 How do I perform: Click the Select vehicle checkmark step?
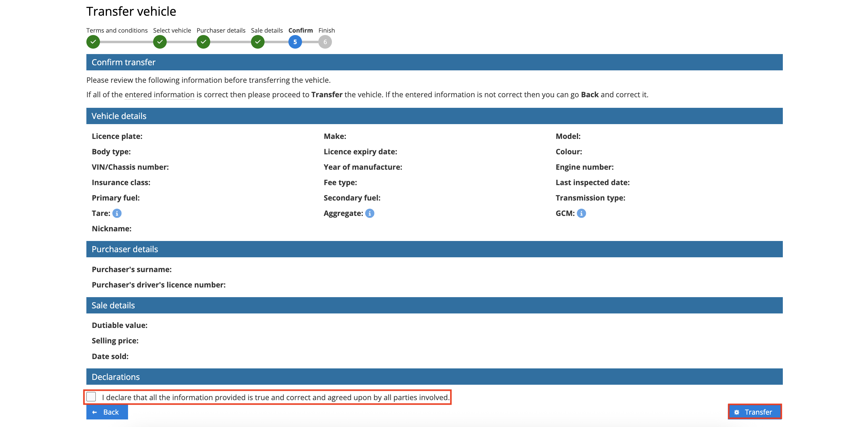(160, 42)
